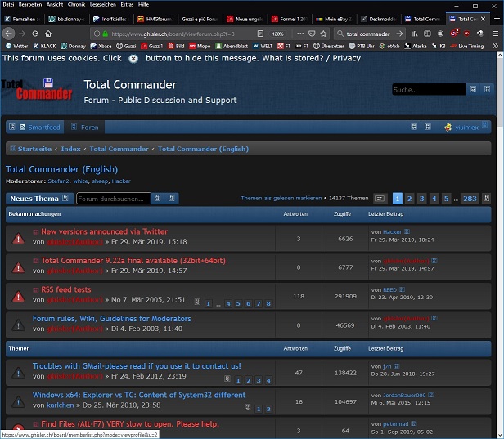
Task: Open the Foren navigation link
Action: point(85,128)
